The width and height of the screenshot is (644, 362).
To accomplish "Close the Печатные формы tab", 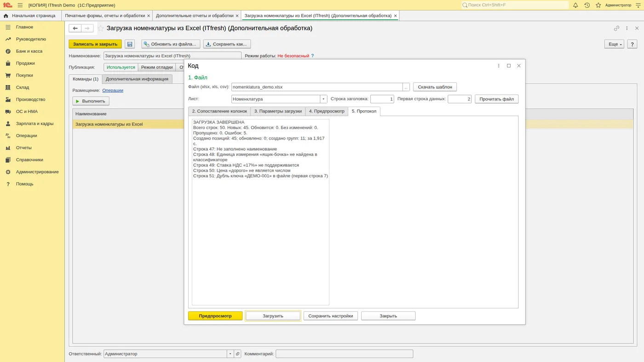I will [x=149, y=16].
